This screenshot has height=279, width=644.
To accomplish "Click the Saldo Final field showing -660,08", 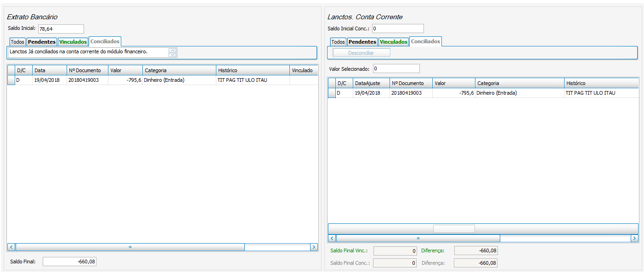I will coord(69,262).
